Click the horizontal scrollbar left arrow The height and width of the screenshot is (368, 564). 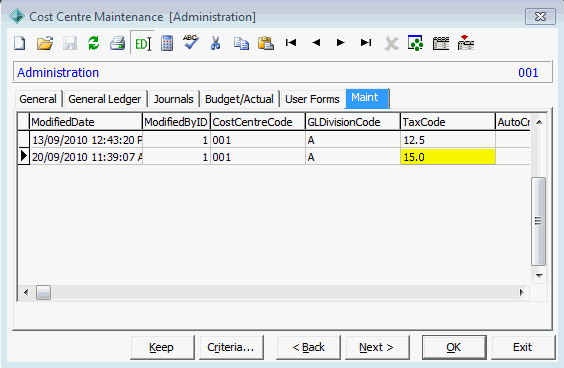point(26,292)
